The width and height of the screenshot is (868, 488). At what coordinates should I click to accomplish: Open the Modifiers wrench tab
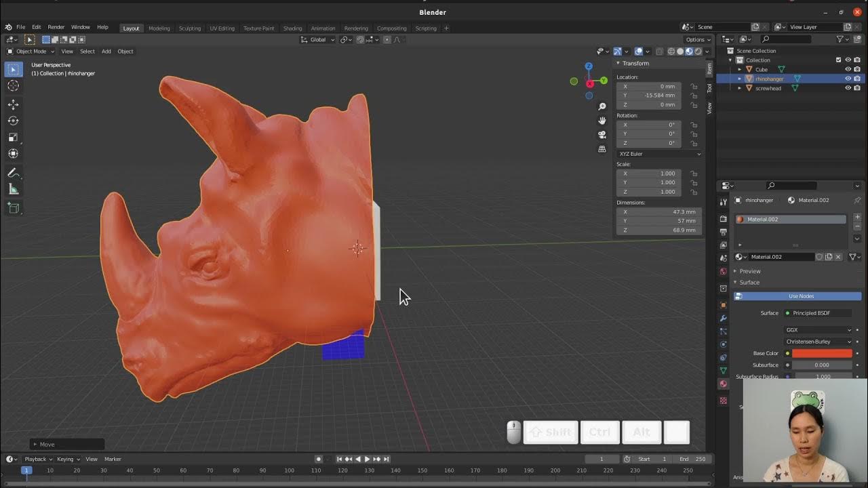723,318
